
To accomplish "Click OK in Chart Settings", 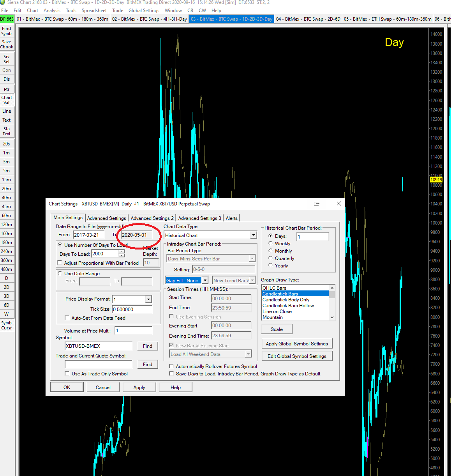I will pyautogui.click(x=67, y=387).
